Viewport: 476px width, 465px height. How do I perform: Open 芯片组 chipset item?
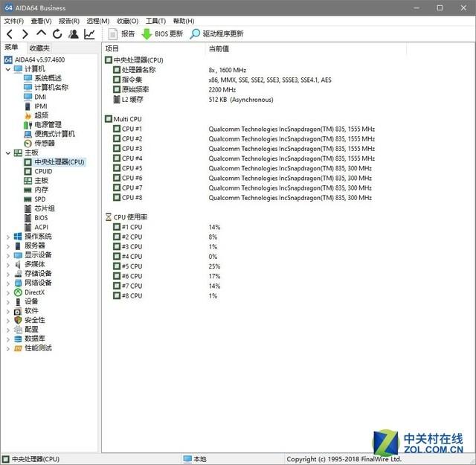click(x=39, y=208)
